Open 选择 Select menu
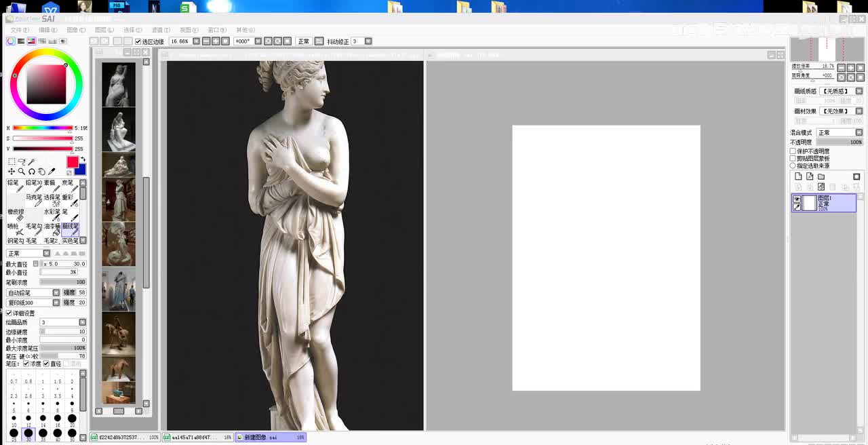Image resolution: width=868 pixels, height=445 pixels. click(x=132, y=30)
